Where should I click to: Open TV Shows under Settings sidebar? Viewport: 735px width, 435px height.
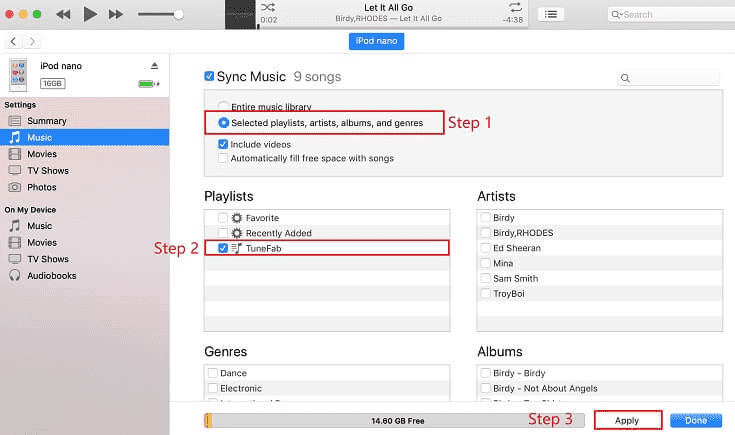[49, 171]
